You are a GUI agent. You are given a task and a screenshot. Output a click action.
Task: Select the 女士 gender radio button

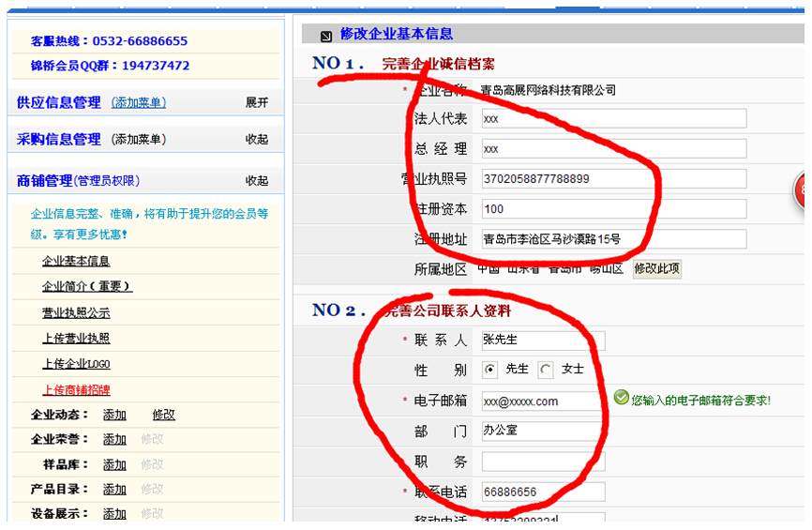click(x=547, y=370)
